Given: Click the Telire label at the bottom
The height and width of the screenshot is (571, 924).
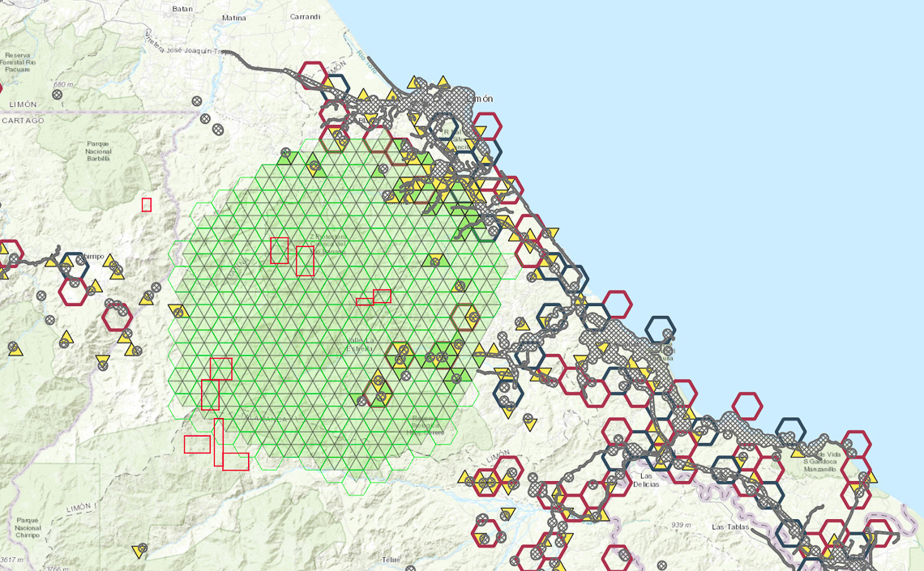Looking at the screenshot, I should tap(391, 560).
